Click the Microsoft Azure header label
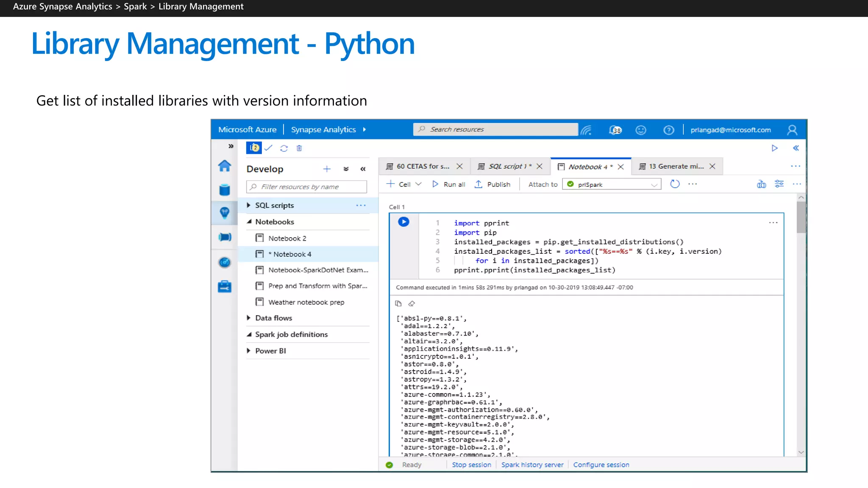 coord(247,130)
